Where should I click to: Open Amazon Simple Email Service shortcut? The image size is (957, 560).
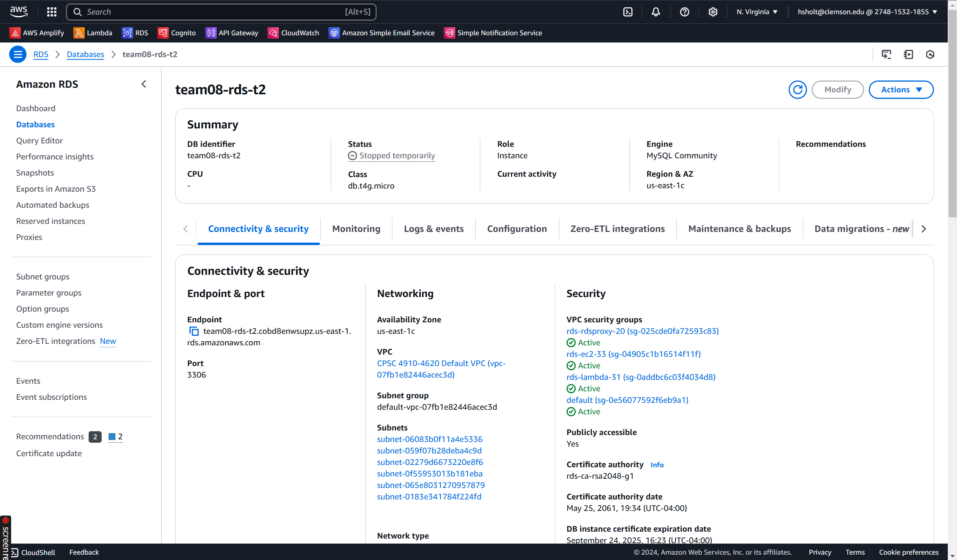point(382,33)
